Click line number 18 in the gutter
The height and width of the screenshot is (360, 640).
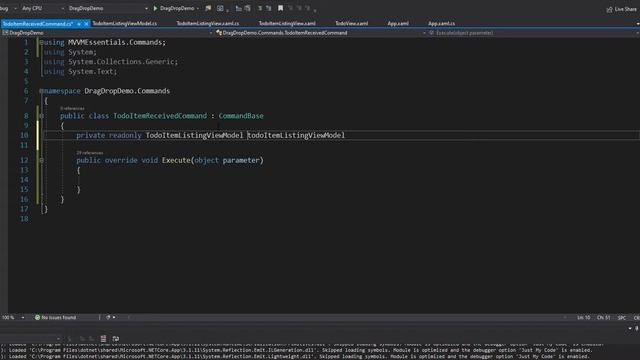(24, 219)
